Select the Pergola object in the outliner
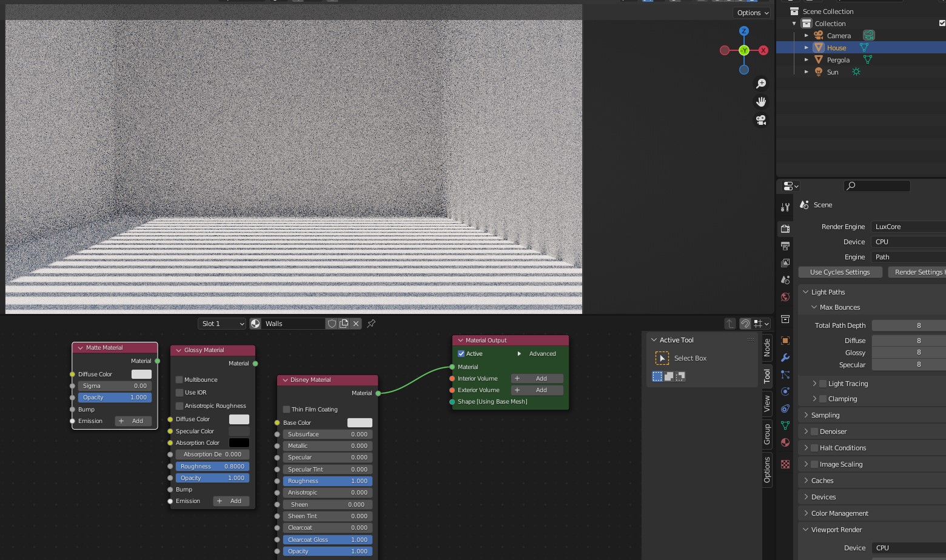Image resolution: width=946 pixels, height=560 pixels. (x=838, y=60)
